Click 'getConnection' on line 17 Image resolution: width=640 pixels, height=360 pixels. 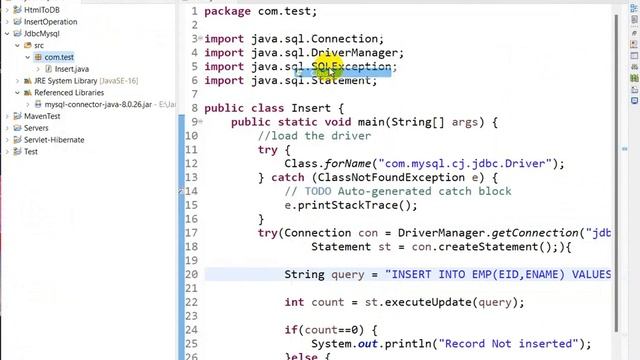point(535,233)
